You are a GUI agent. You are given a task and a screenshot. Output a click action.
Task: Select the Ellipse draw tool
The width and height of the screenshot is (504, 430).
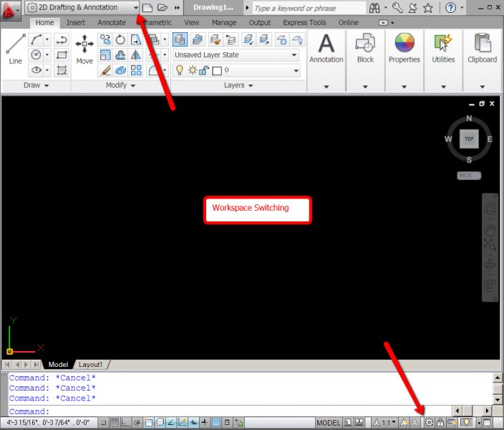point(36,70)
